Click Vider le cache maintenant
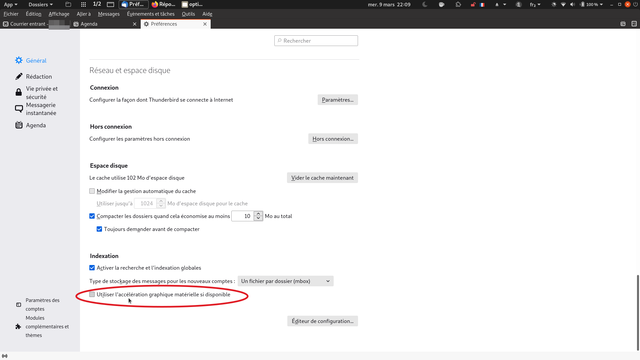The height and width of the screenshot is (360, 640). (x=322, y=178)
